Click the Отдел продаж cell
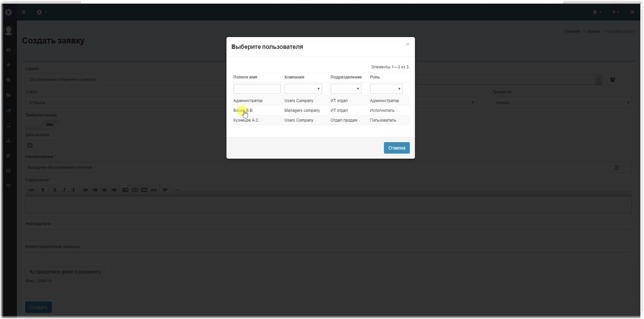 [x=344, y=120]
